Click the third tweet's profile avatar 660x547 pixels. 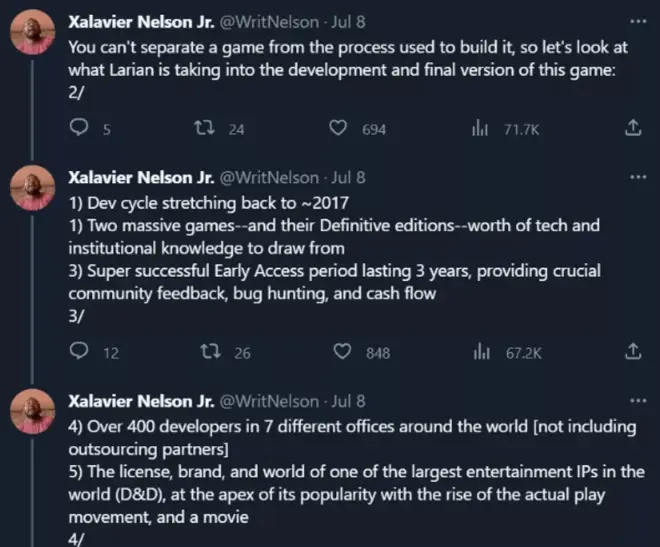32,414
